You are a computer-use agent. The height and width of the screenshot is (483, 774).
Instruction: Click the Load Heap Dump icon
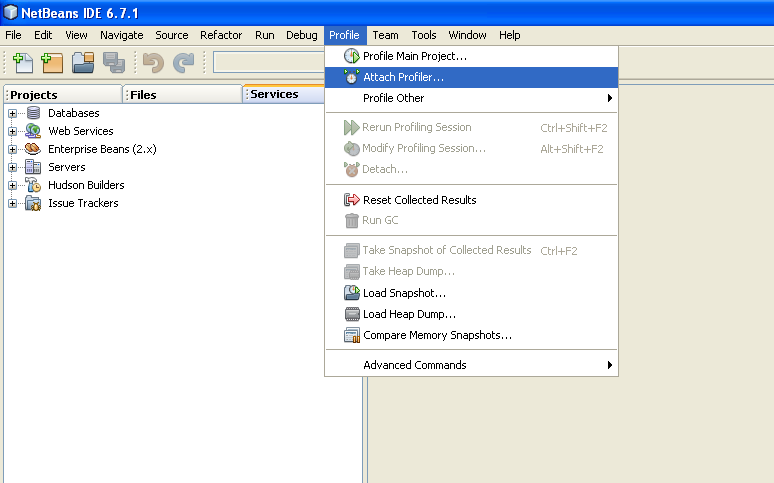click(x=351, y=314)
